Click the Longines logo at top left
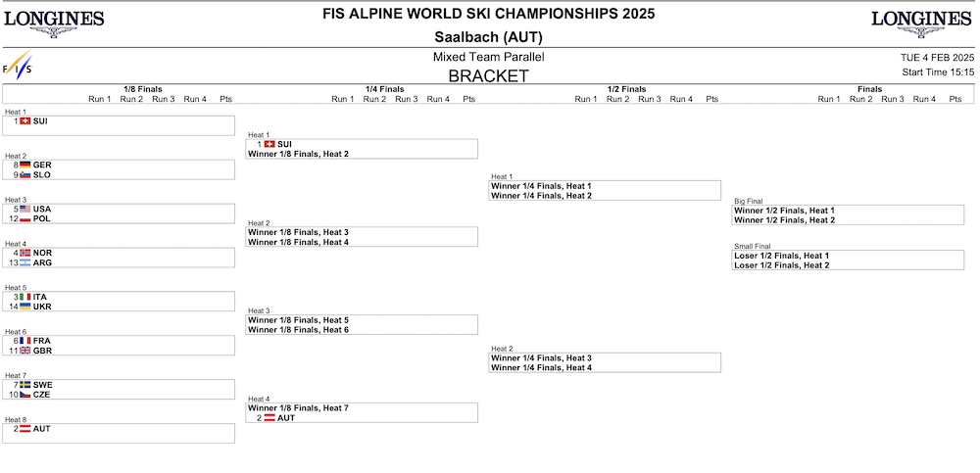 (54, 24)
